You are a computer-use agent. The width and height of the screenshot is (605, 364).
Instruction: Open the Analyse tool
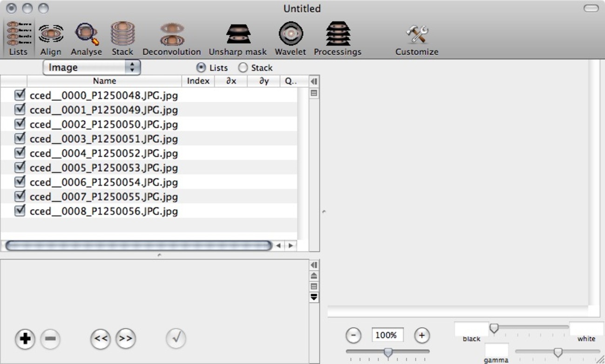coord(87,39)
